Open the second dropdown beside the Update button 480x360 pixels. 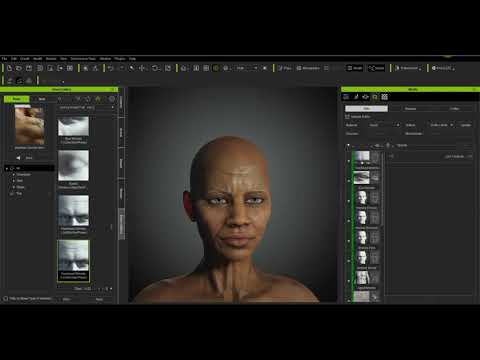pos(442,125)
